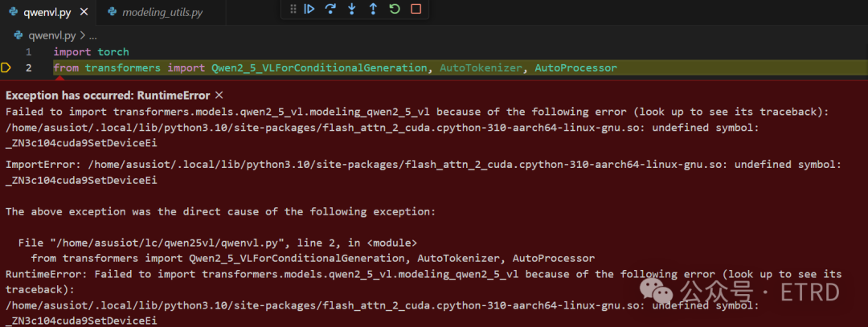Click the 'Exception has occurred: RuntimeError' heading
868x327 pixels.
click(x=108, y=95)
